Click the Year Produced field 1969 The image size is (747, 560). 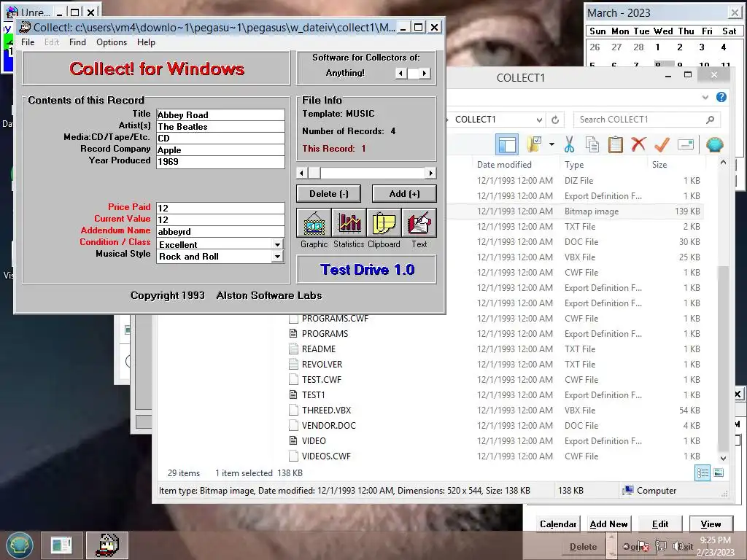pyautogui.click(x=220, y=161)
